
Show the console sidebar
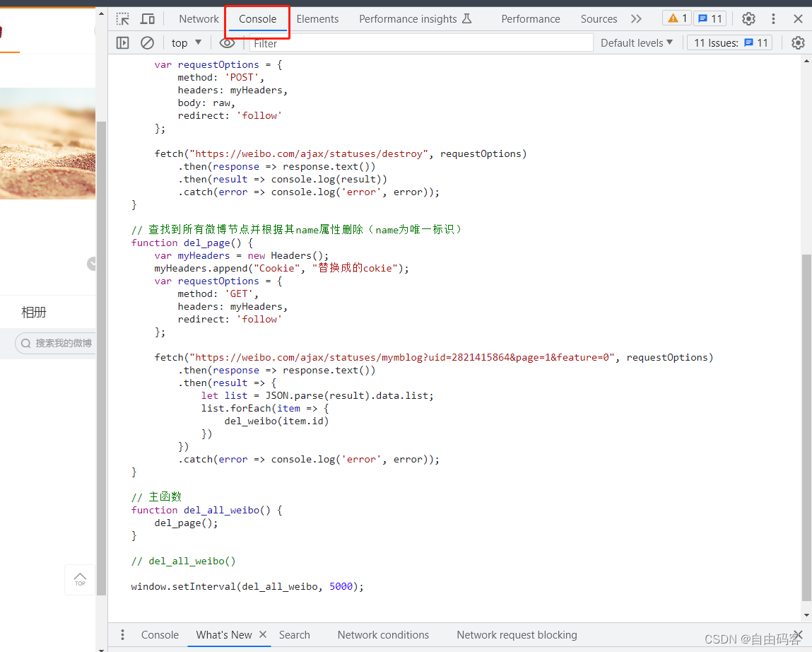(123, 43)
